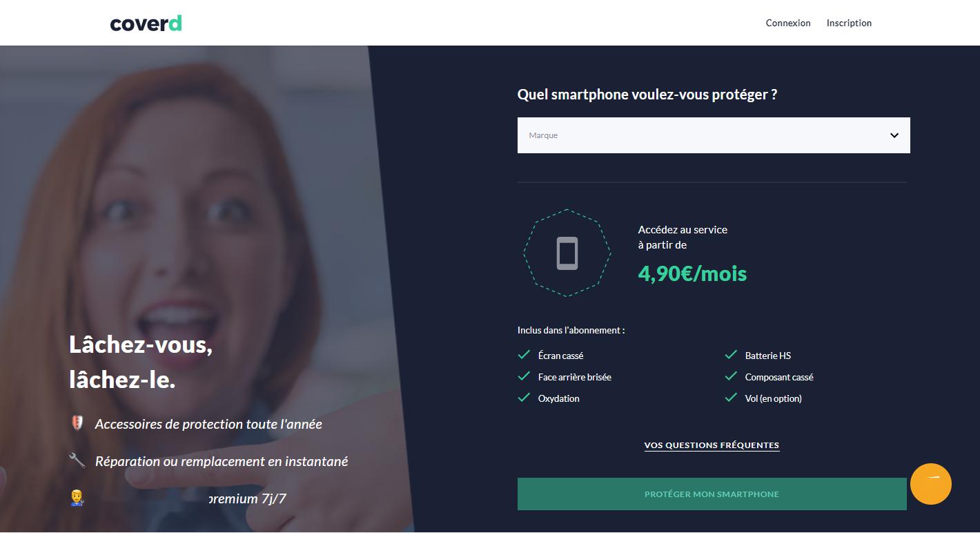
Task: Click the shield emoji beside Accessoires de protection
Action: pyautogui.click(x=77, y=423)
